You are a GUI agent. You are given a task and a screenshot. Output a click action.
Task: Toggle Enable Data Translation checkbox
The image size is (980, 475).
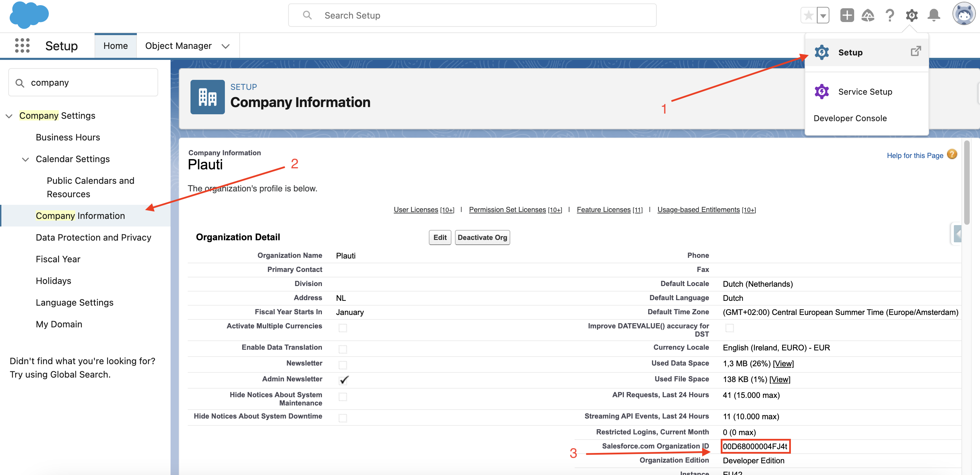click(343, 349)
